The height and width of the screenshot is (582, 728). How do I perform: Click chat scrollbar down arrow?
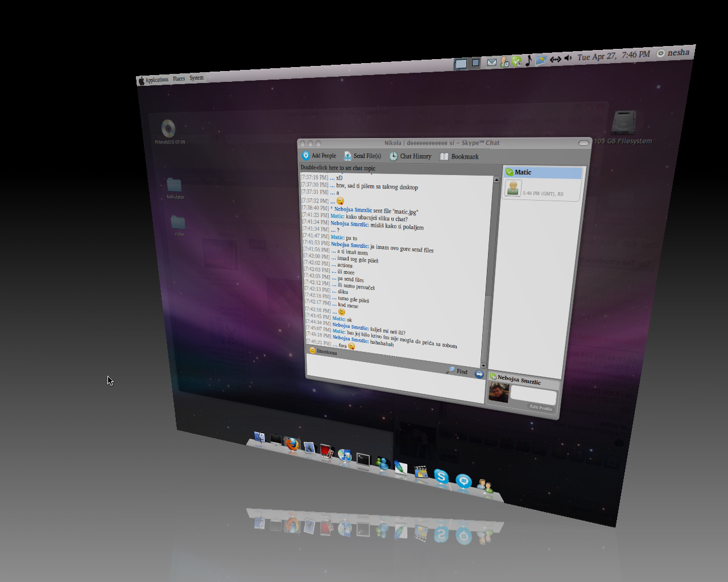click(483, 365)
